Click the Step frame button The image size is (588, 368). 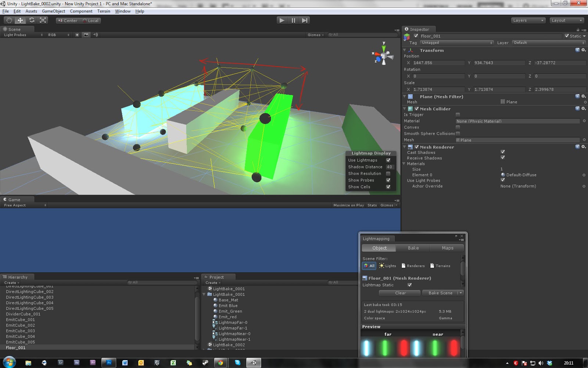tap(305, 21)
